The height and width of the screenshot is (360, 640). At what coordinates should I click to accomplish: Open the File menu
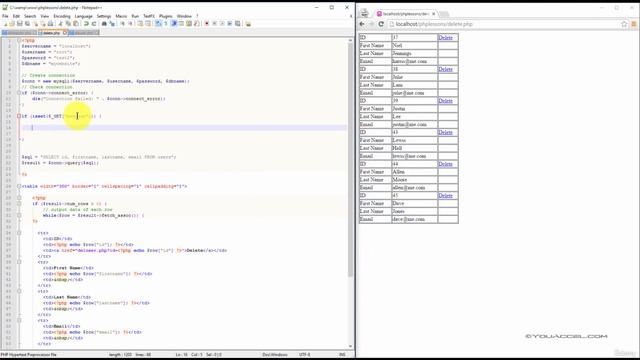point(5,16)
